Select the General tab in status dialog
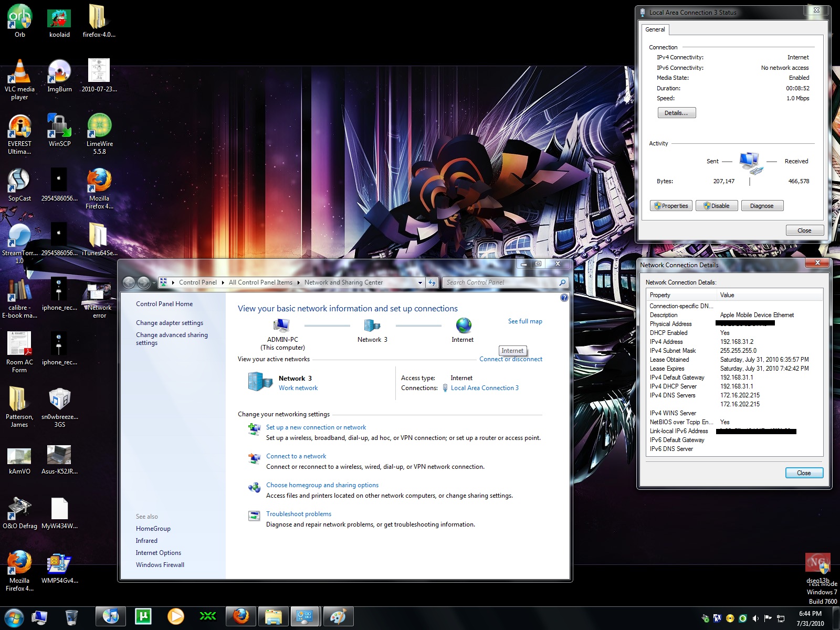 click(655, 29)
